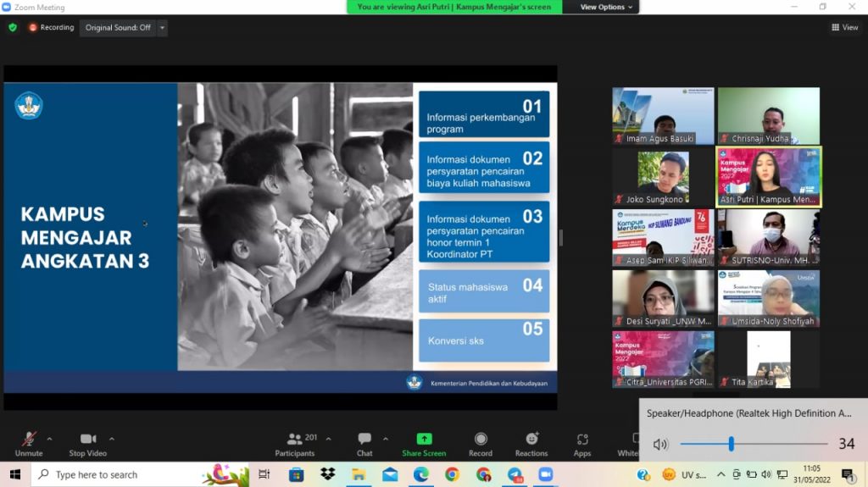Mute speaker via volume flyout icon
This screenshot has width=868, height=487.
point(660,444)
